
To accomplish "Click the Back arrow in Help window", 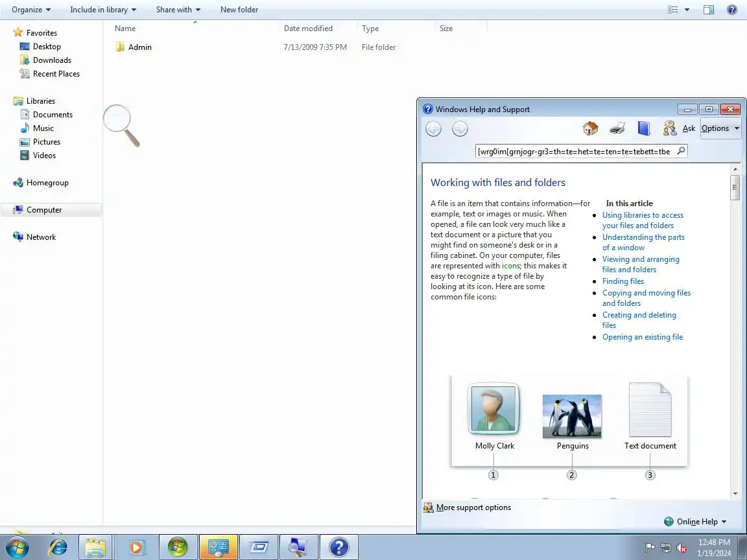I will pyautogui.click(x=434, y=128).
